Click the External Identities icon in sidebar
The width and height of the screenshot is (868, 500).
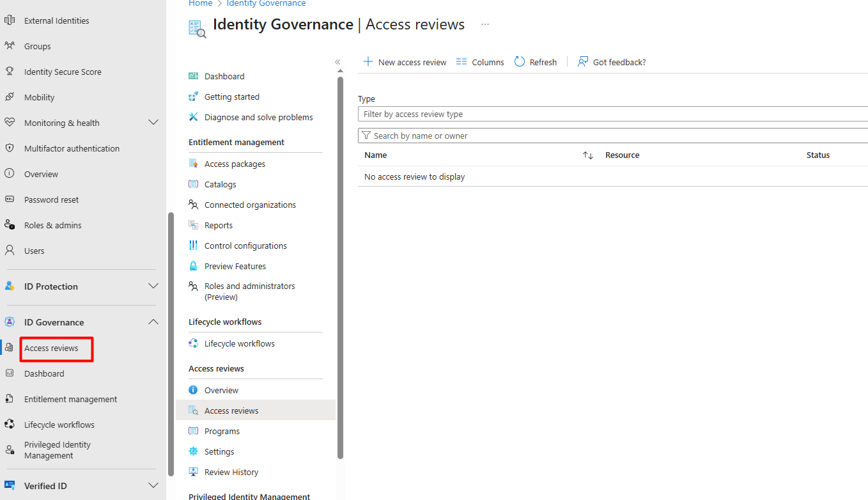(x=10, y=20)
